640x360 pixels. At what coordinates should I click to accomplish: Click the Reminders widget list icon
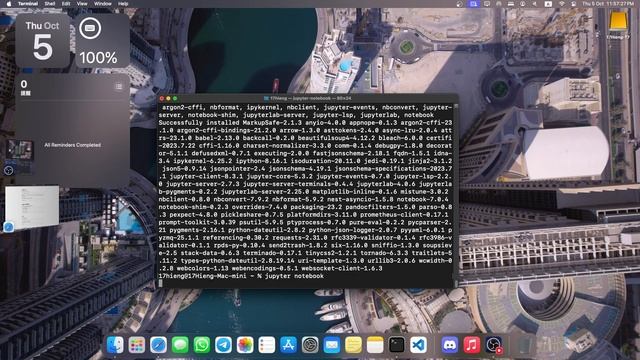(x=119, y=87)
